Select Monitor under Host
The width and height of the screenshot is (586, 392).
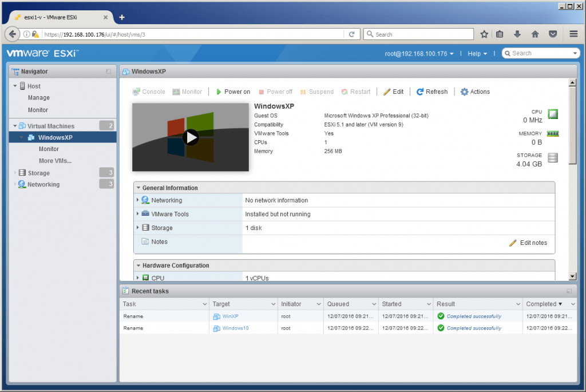[38, 110]
